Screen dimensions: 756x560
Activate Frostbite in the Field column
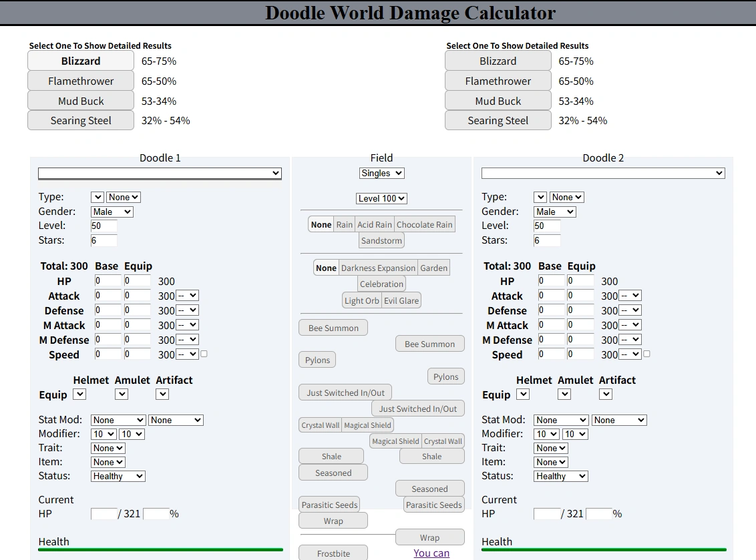point(333,553)
